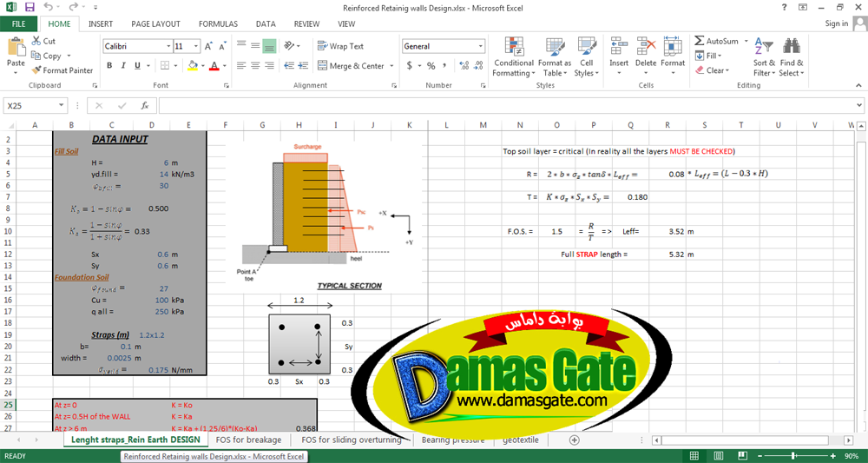The height and width of the screenshot is (463, 868).
Task: Click the Format Painter brush
Action: pos(62,70)
